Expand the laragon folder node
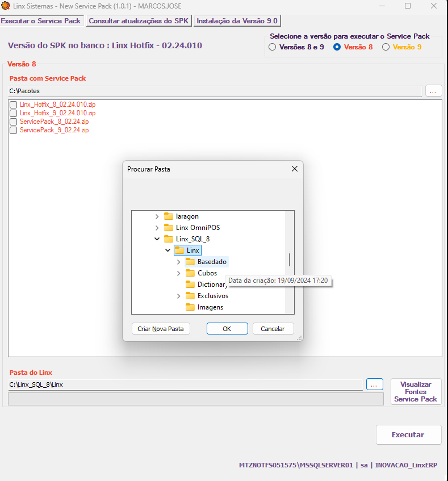The image size is (448, 481). tap(157, 216)
